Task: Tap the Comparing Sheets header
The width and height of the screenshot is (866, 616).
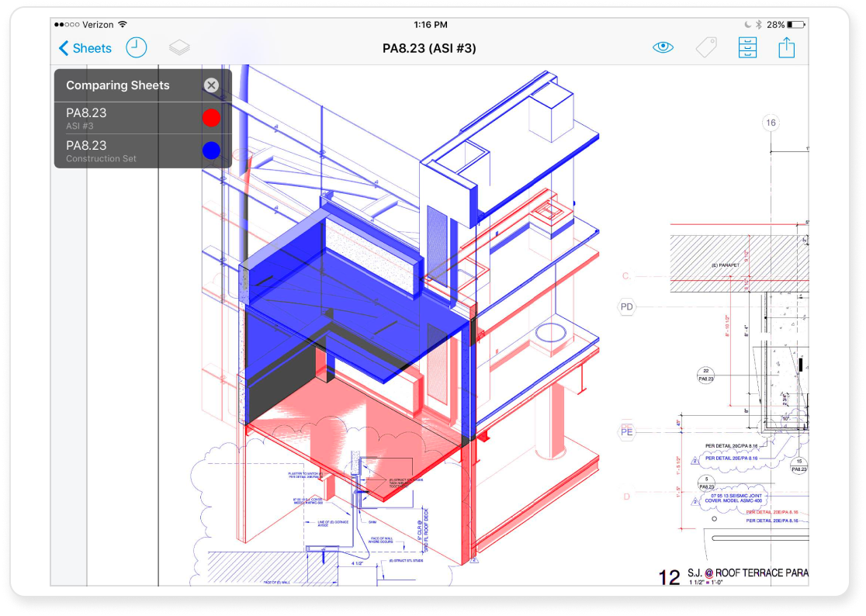Action: pyautogui.click(x=118, y=85)
